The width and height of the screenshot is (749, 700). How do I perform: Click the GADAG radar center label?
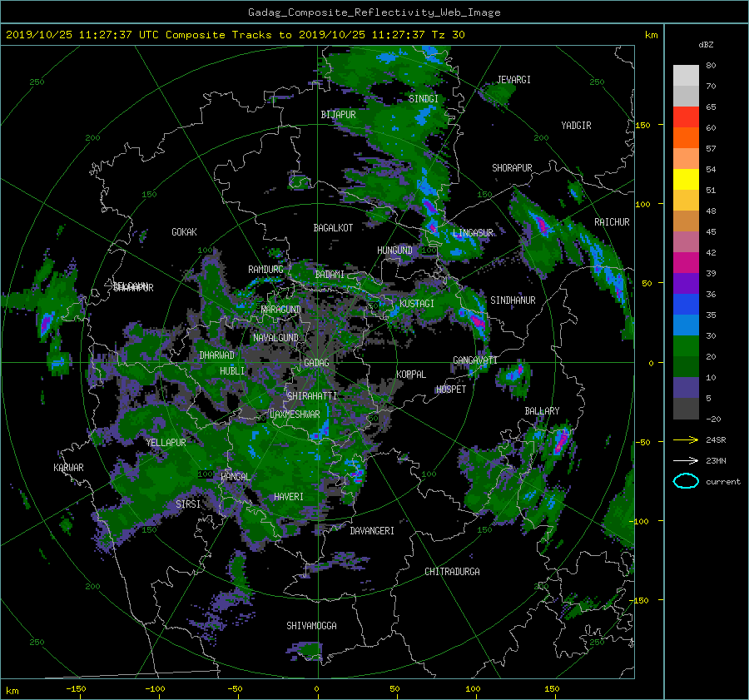(x=317, y=363)
